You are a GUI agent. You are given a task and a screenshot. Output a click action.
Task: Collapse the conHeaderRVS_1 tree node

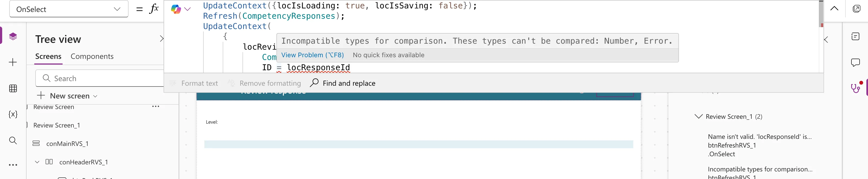(x=37, y=162)
